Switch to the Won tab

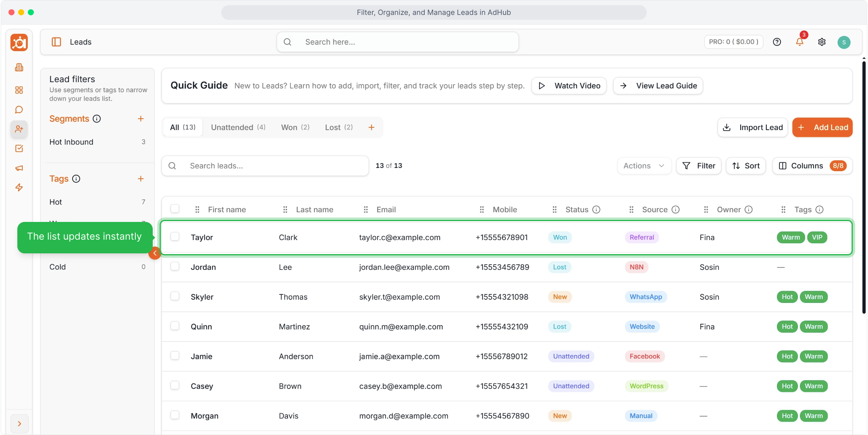coord(295,127)
